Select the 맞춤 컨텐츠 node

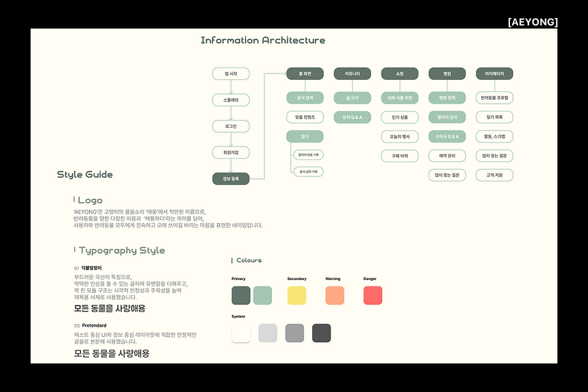[x=305, y=117]
